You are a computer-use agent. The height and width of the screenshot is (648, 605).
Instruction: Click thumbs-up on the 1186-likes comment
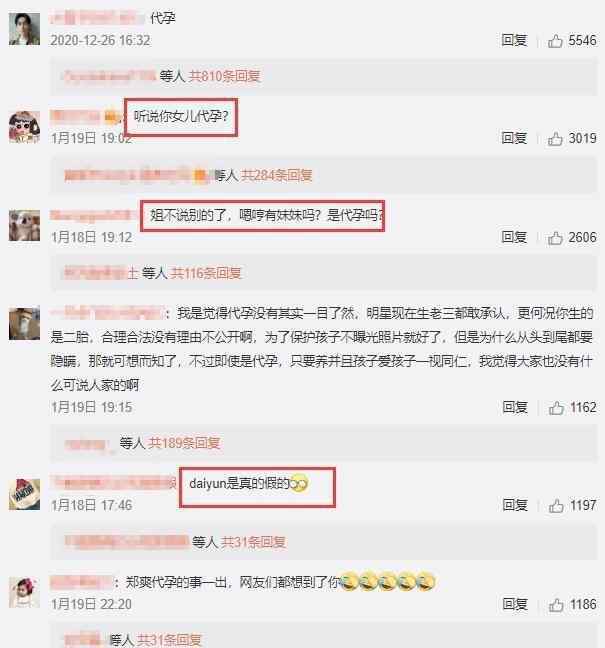coord(556,605)
